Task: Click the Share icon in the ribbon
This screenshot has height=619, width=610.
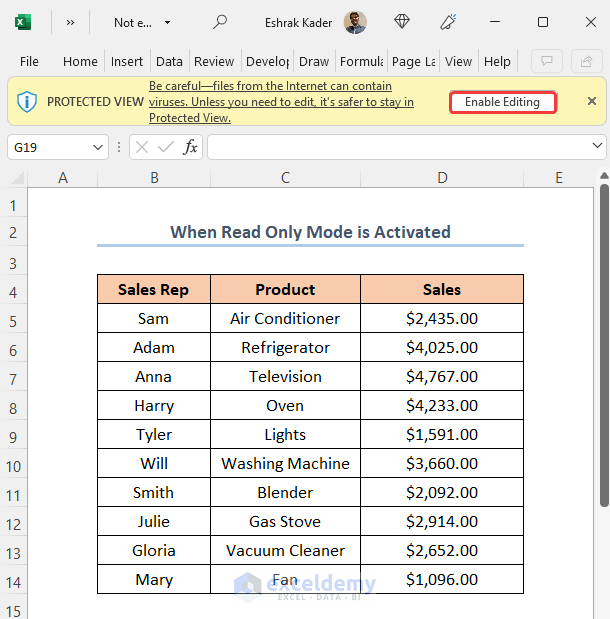Action: pyautogui.click(x=586, y=61)
